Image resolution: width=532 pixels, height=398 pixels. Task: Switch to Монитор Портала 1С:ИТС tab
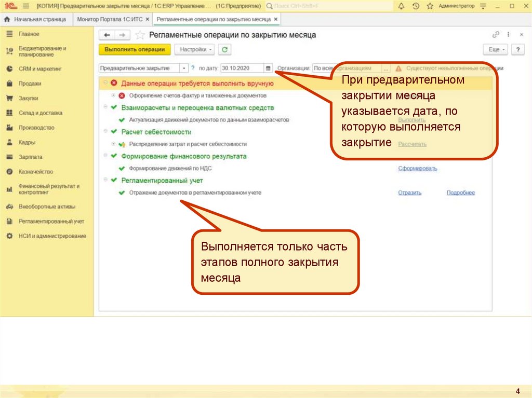coord(110,19)
